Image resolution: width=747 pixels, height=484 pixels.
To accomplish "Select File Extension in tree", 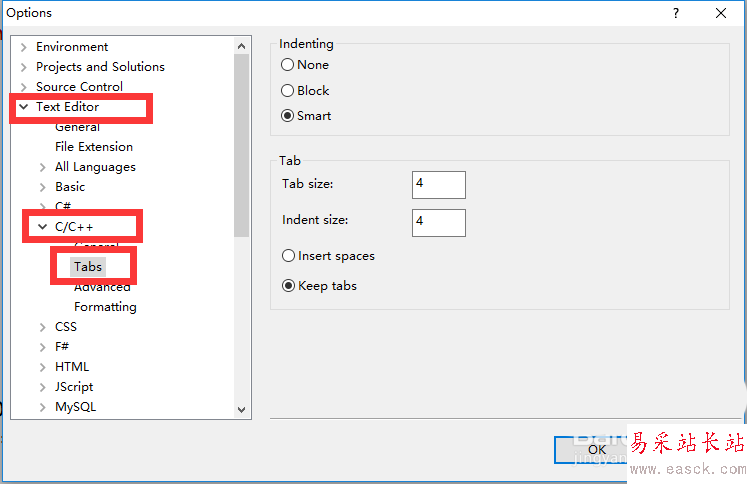I will 94,147.
